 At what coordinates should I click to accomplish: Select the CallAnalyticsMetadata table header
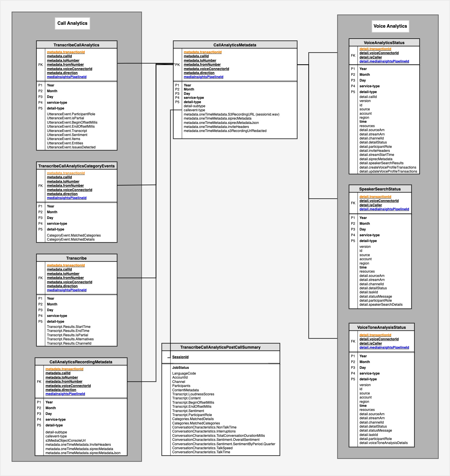(x=235, y=45)
